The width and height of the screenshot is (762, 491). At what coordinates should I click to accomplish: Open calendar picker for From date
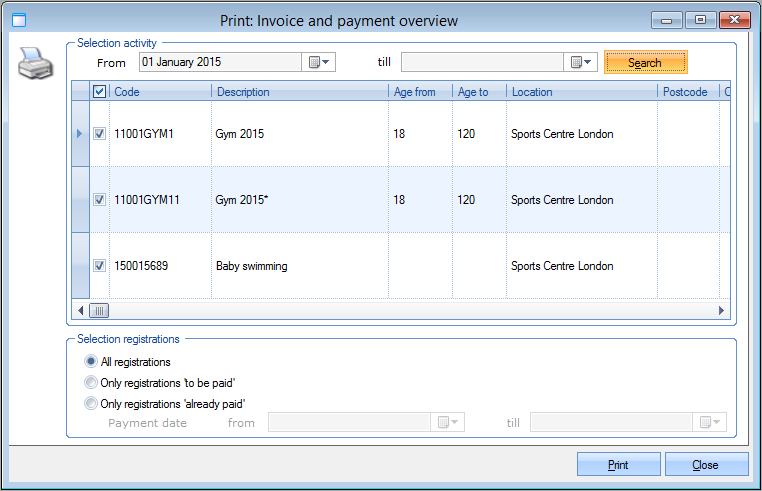click(319, 63)
